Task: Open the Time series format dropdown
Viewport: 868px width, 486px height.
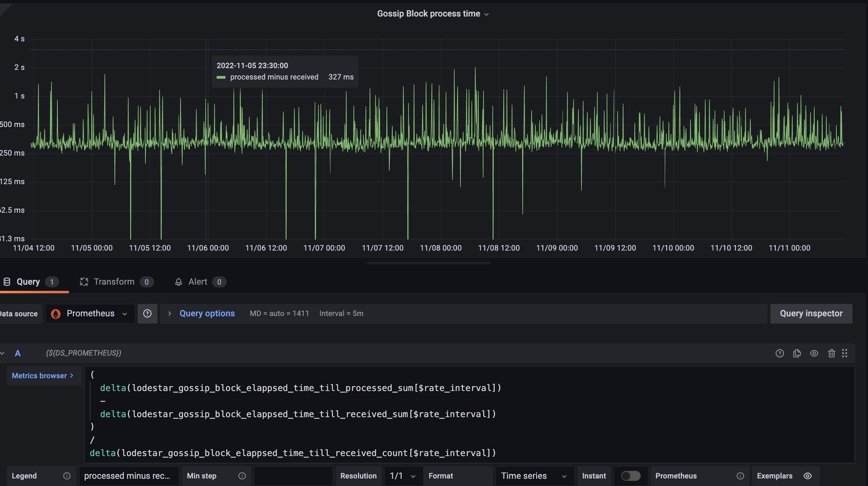Action: point(533,476)
